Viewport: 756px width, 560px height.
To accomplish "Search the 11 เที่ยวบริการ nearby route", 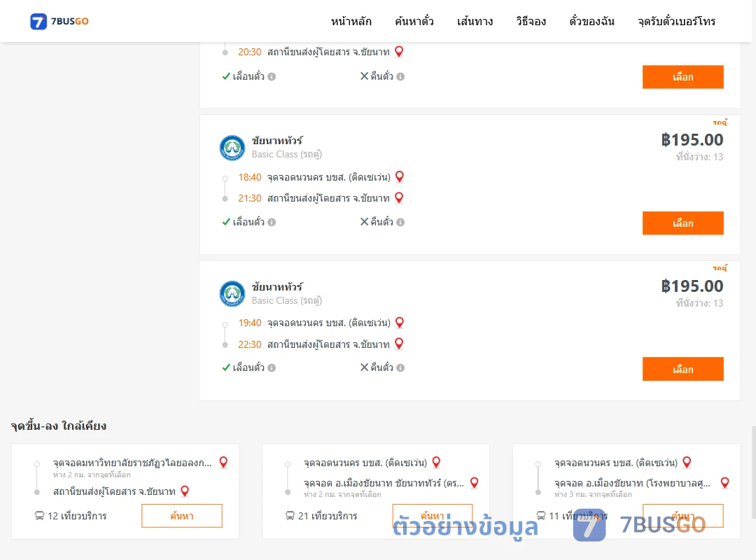I will pyautogui.click(x=682, y=516).
